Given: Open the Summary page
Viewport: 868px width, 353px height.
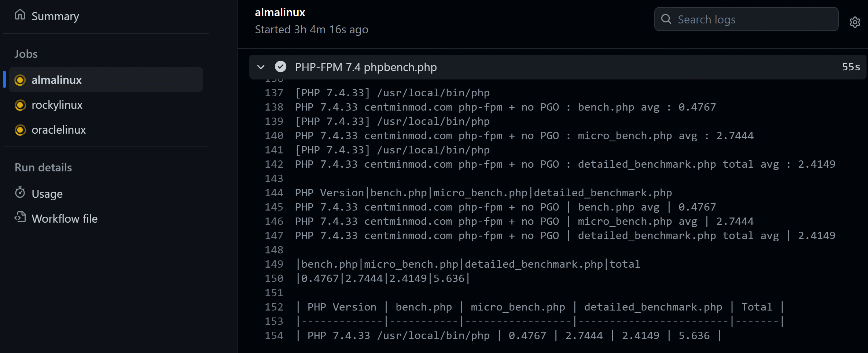Looking at the screenshot, I should (55, 16).
